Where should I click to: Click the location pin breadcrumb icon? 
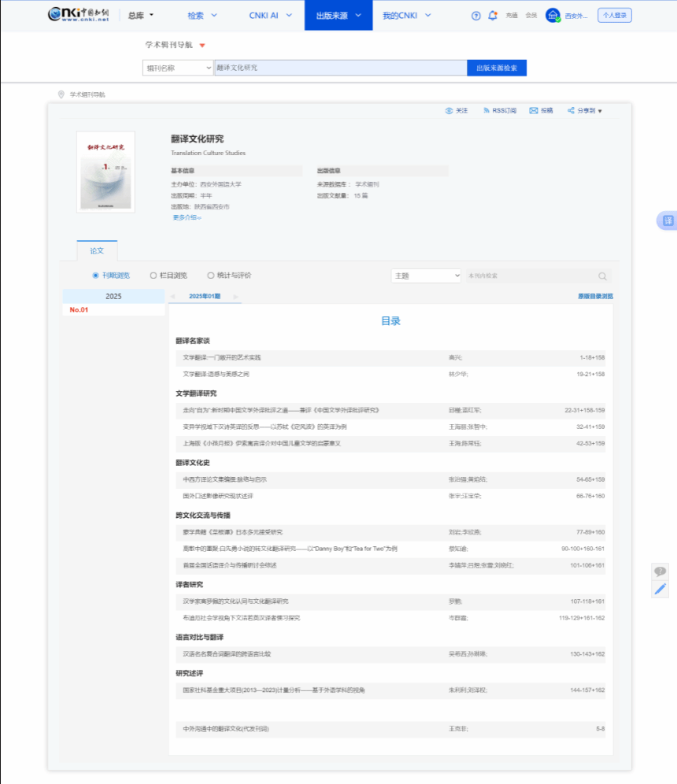[x=61, y=94]
